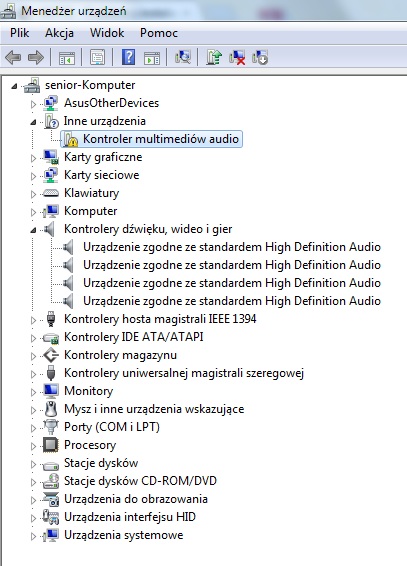This screenshot has width=407, height=566.
Task: Click Update driver software toolbar icon
Action: [214, 57]
